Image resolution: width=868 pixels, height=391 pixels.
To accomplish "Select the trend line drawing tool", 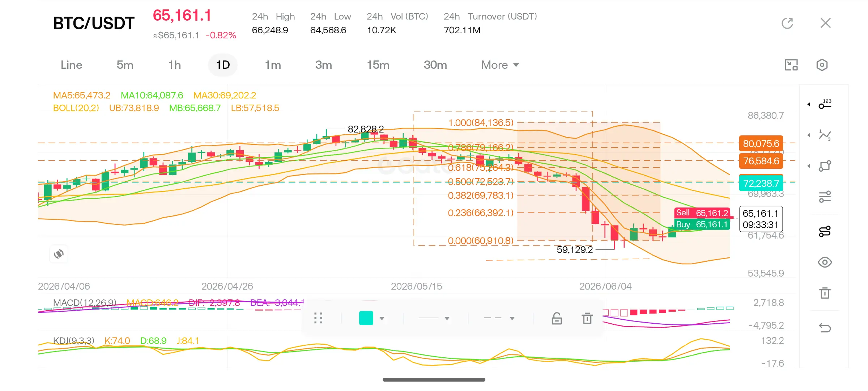I will pos(825,135).
